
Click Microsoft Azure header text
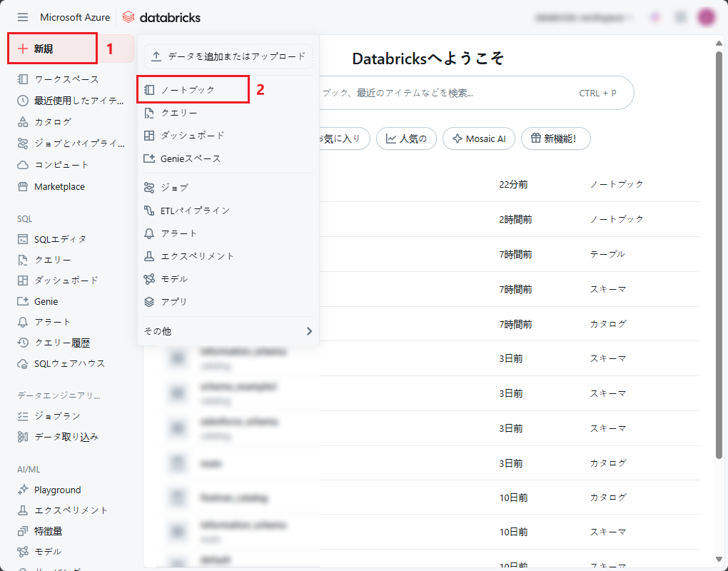75,17
